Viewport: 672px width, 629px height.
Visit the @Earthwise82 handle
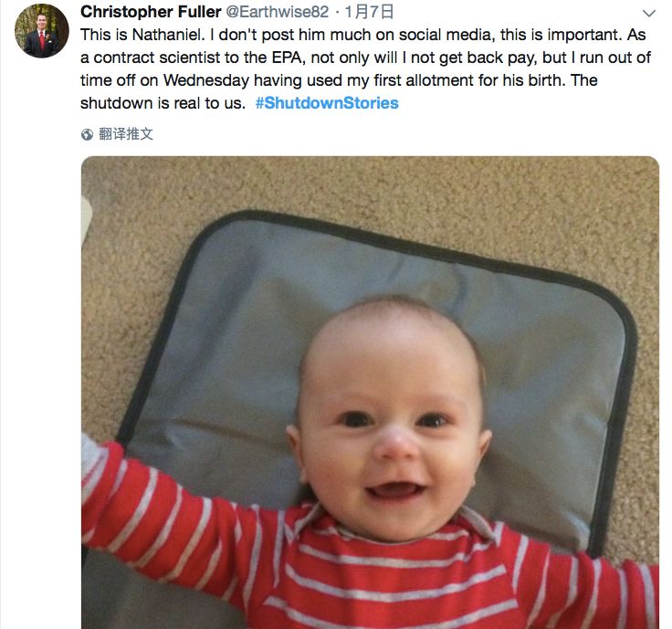277,12
